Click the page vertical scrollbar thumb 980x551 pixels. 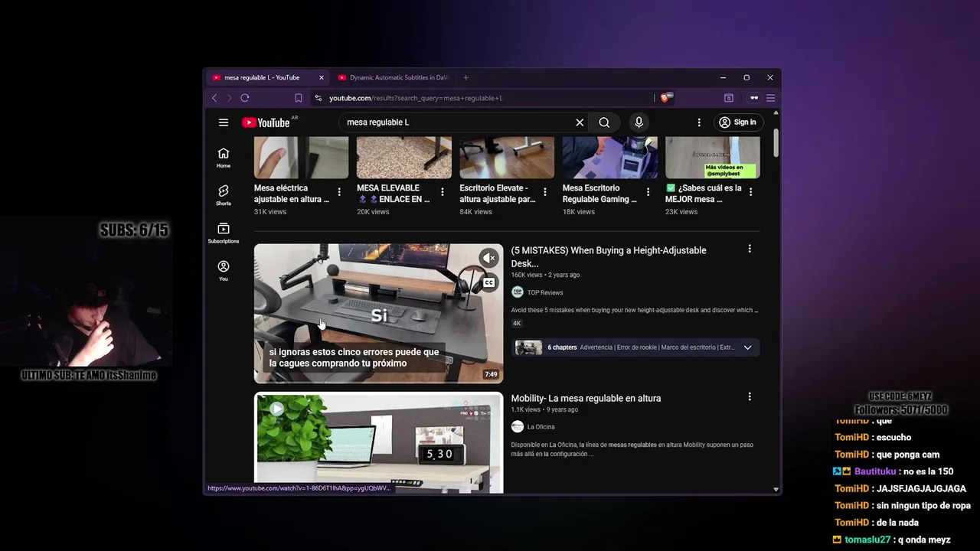pos(776,144)
